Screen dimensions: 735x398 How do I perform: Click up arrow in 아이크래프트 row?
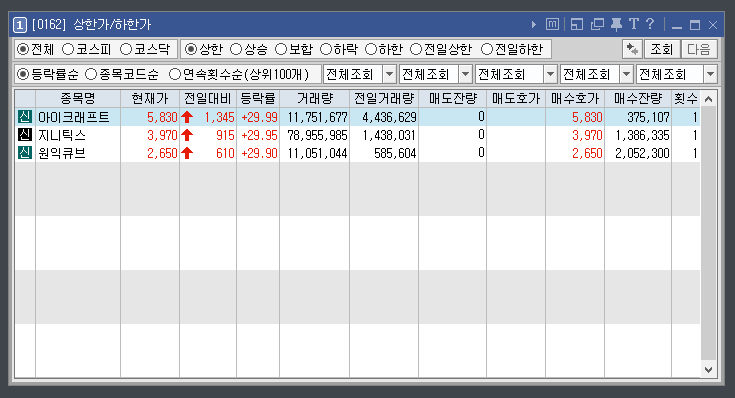pyautogui.click(x=187, y=117)
